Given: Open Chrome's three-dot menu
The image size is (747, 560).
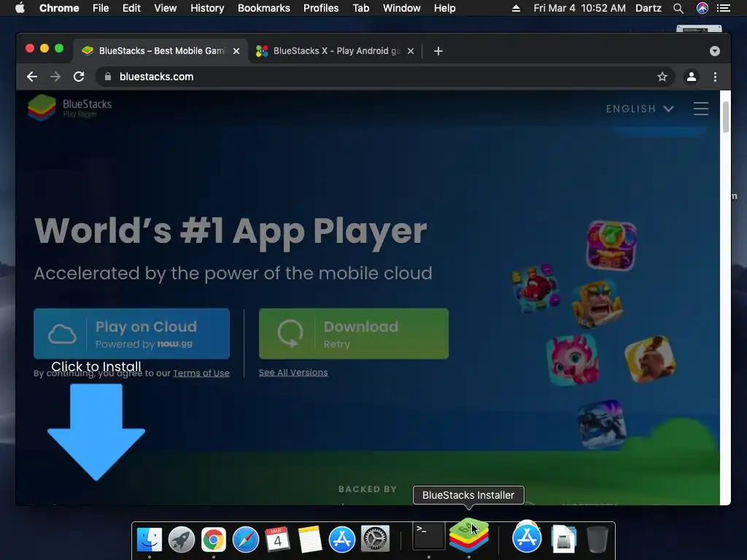Looking at the screenshot, I should click(715, 77).
